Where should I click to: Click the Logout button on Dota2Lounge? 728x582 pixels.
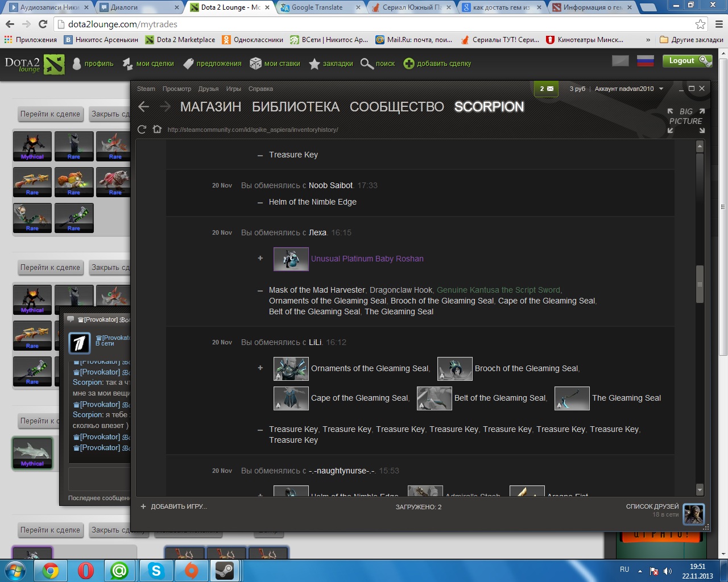pos(687,61)
